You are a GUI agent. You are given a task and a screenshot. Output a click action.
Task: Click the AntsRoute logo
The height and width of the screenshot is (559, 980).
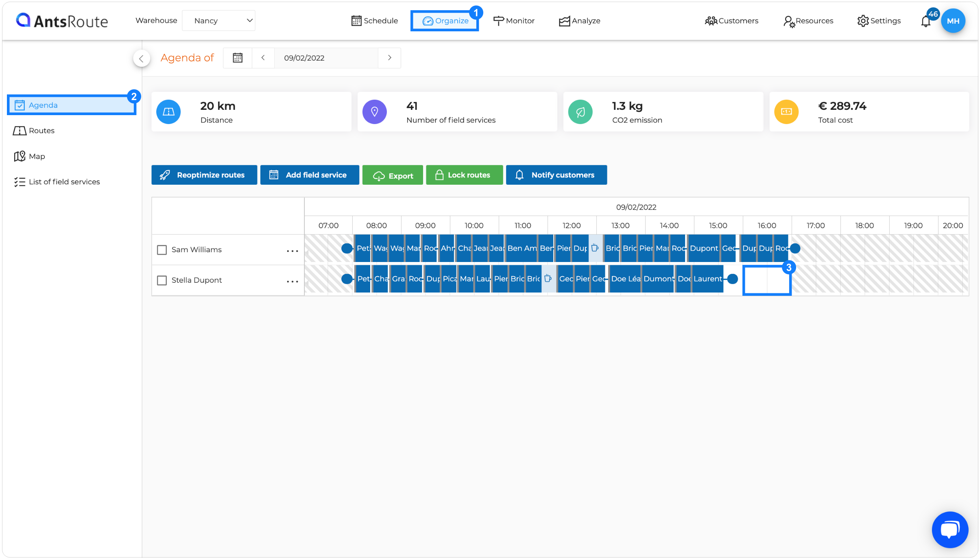(62, 21)
